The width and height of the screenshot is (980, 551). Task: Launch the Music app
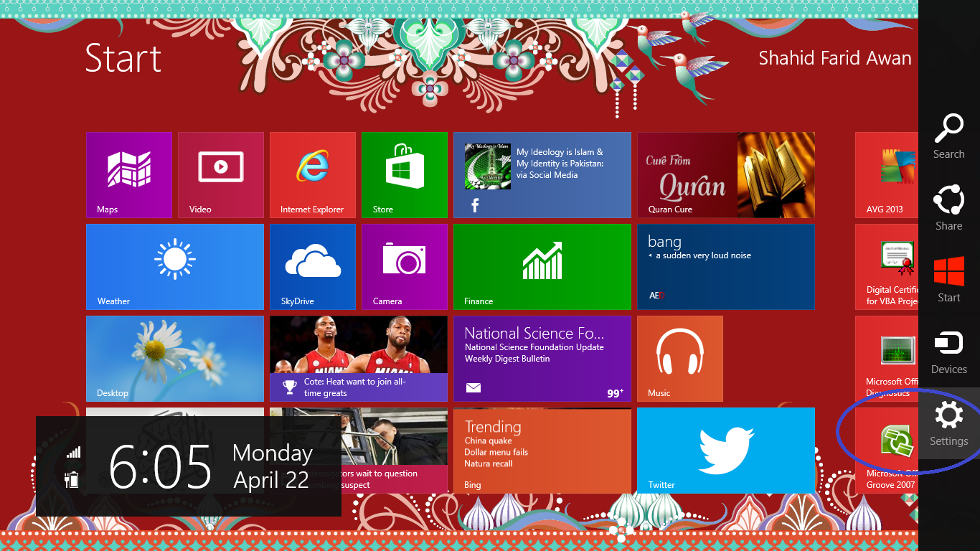(679, 358)
